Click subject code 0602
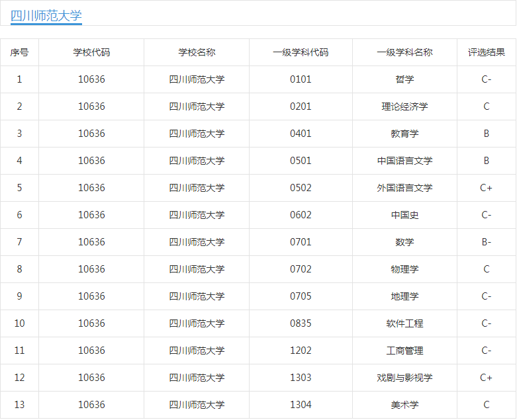Image resolution: width=519 pixels, height=420 pixels. point(301,215)
